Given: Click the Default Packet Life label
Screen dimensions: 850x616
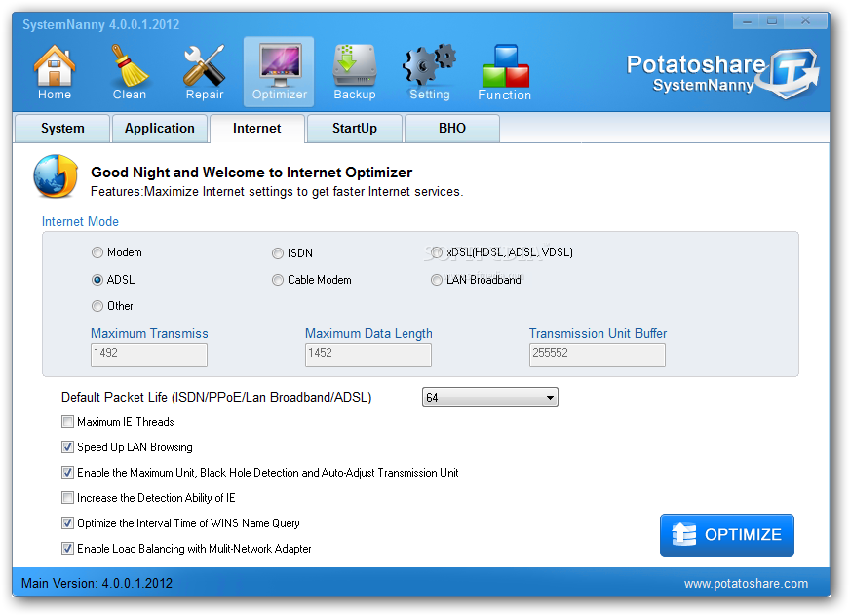Looking at the screenshot, I should [x=216, y=398].
